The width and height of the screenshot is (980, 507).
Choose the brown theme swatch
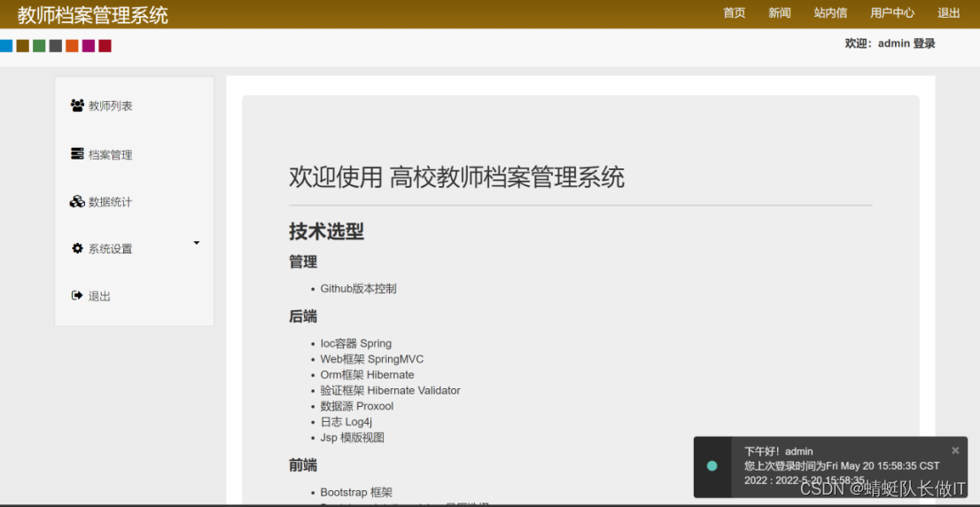[22, 45]
